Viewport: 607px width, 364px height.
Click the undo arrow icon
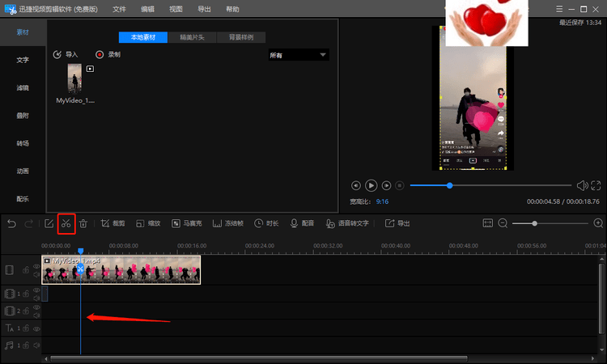(x=11, y=223)
